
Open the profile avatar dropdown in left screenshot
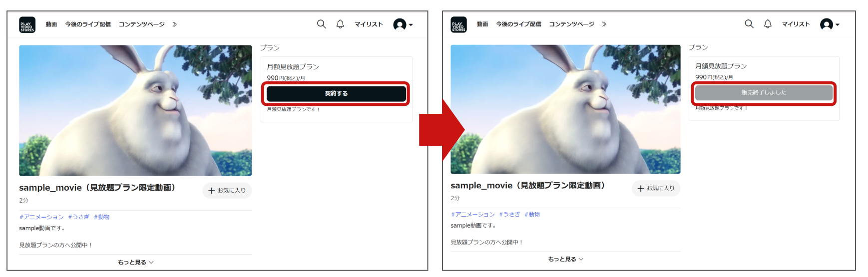coord(403,24)
